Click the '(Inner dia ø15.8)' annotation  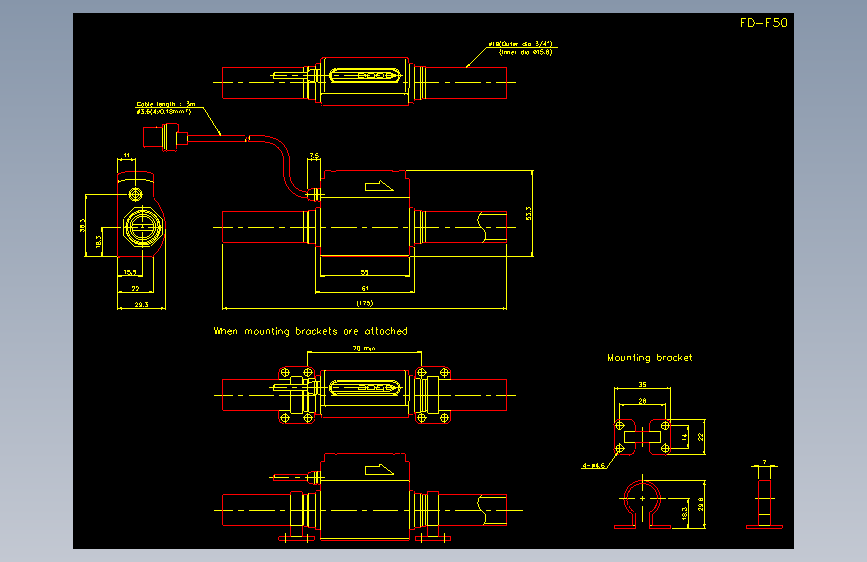coord(525,52)
